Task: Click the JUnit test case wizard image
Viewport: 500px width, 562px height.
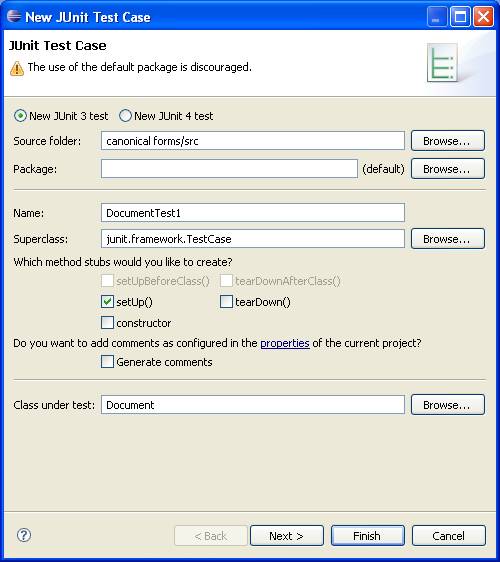Action: (442, 63)
